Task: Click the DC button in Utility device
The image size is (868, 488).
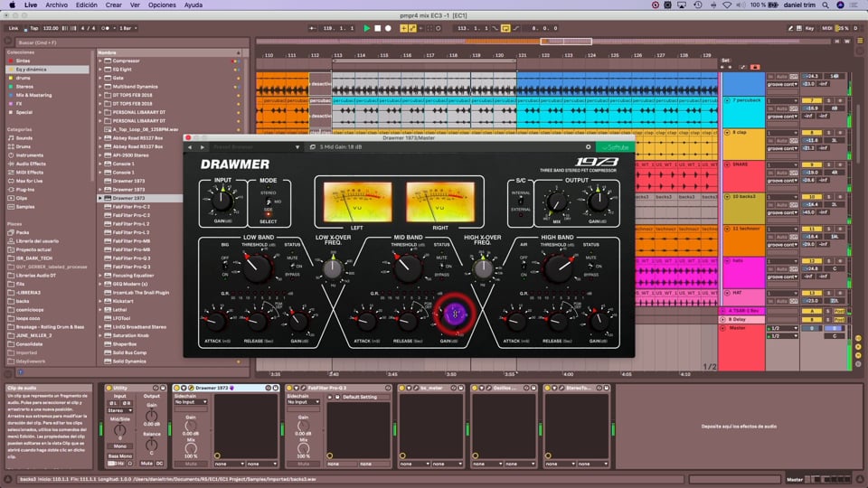Action: [159, 464]
